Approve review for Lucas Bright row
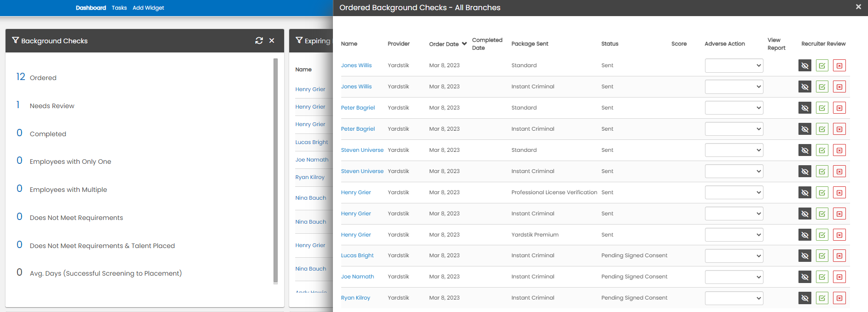Image resolution: width=868 pixels, height=312 pixels. (822, 256)
